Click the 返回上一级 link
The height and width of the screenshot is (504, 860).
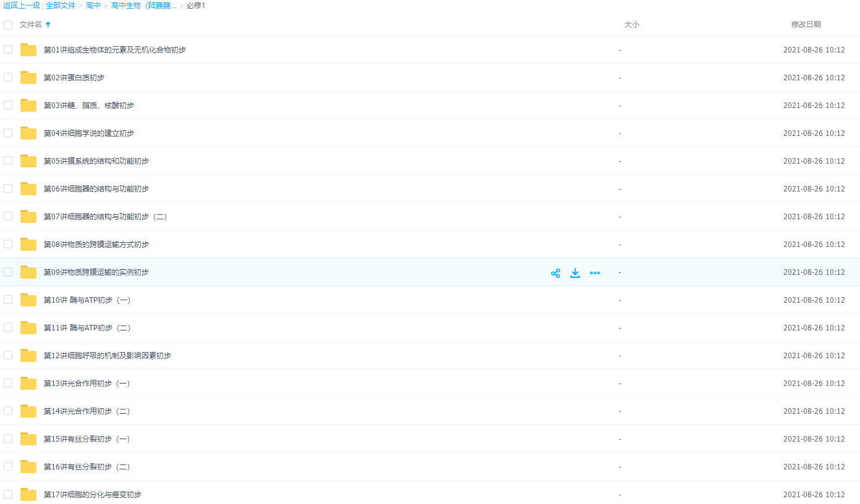pos(22,6)
